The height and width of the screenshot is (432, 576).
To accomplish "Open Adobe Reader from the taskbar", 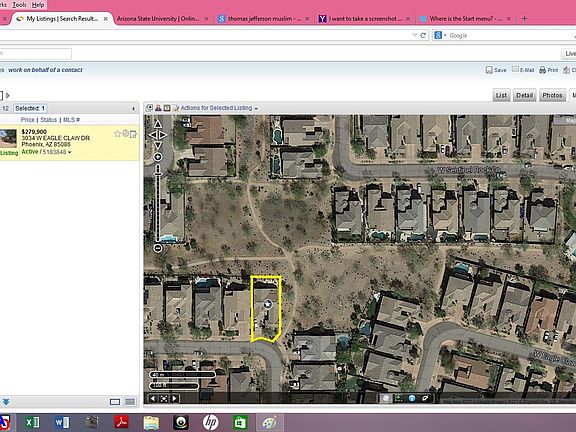I will pyautogui.click(x=121, y=422).
